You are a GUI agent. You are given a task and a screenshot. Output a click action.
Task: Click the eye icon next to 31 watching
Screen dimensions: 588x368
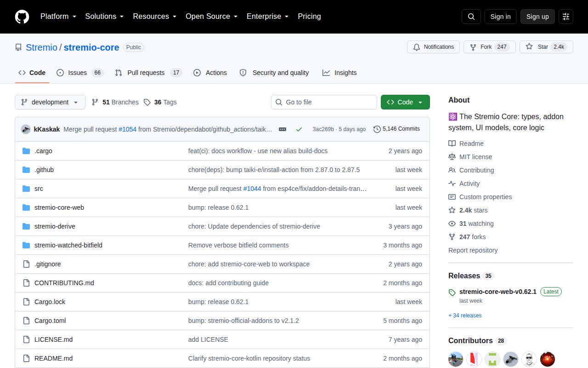point(452,224)
